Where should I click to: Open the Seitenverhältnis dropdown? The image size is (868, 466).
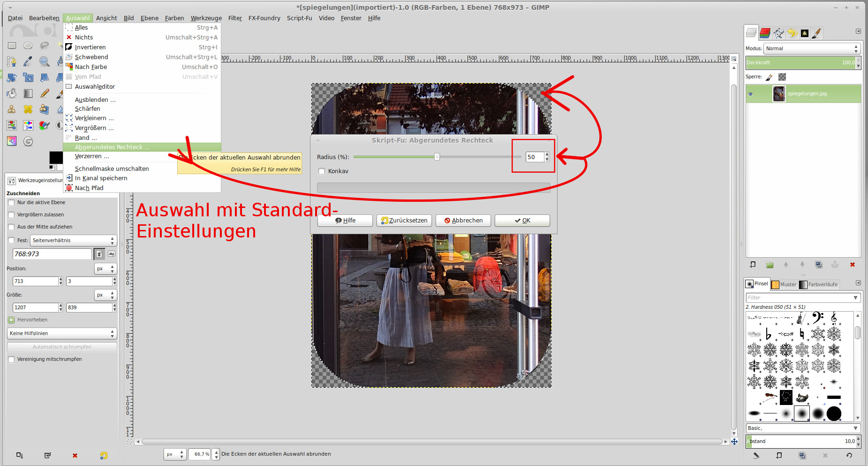point(73,240)
